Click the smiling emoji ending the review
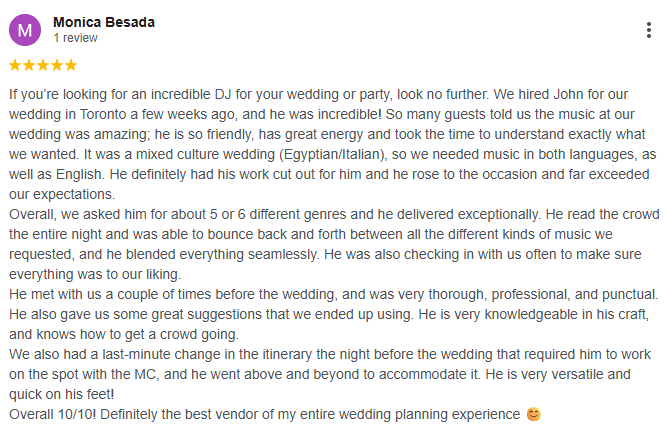The width and height of the screenshot is (667, 433). (533, 414)
